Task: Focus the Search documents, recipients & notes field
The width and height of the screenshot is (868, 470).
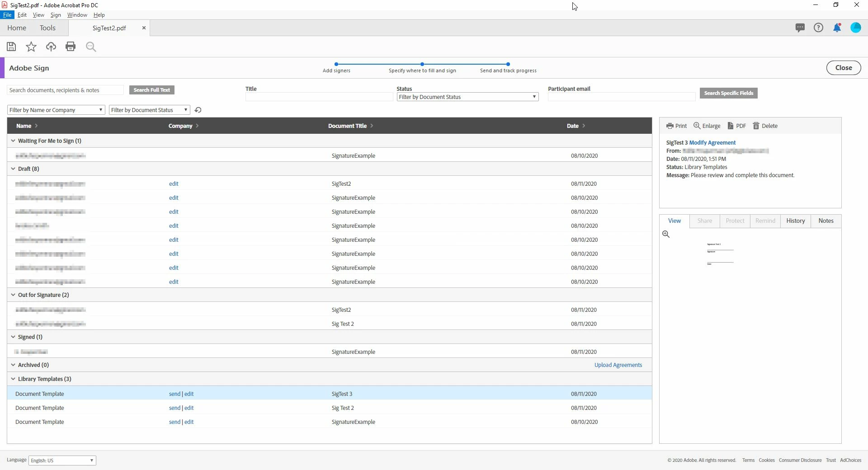Action: 65,90
